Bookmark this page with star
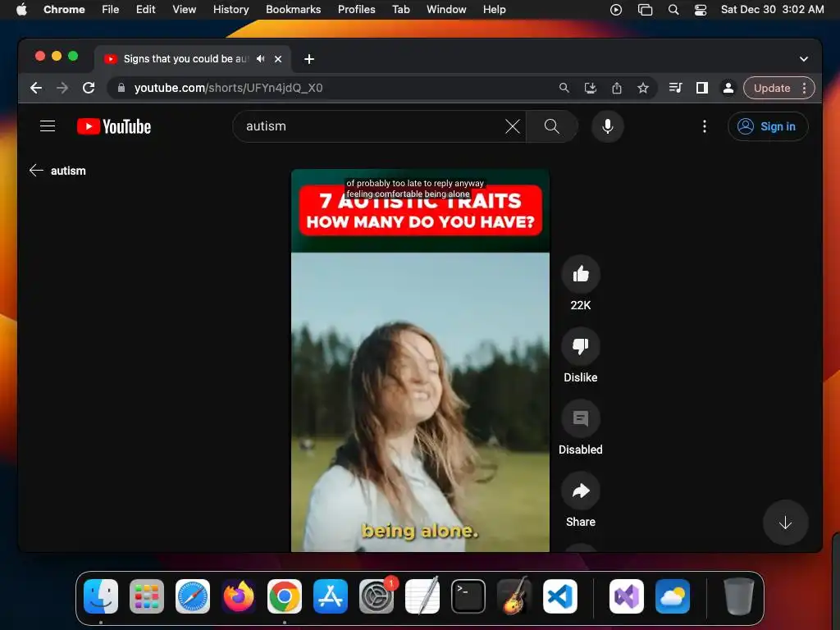The image size is (840, 630). tap(643, 88)
